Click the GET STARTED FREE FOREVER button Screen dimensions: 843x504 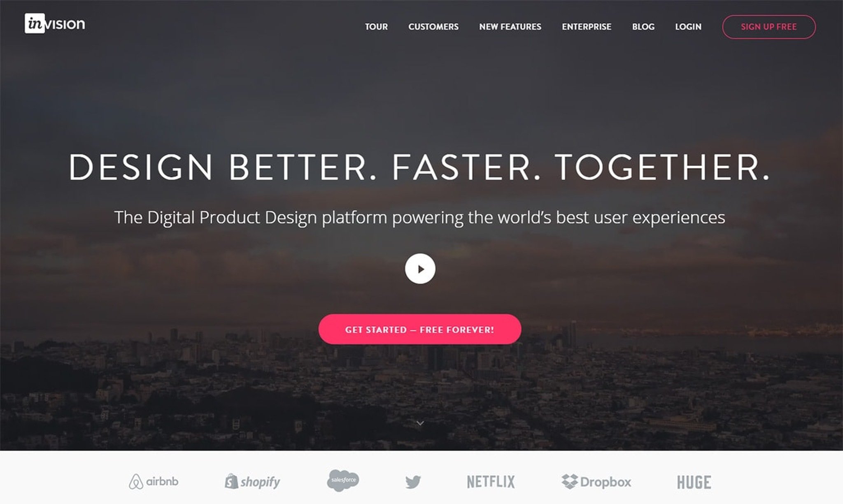419,329
